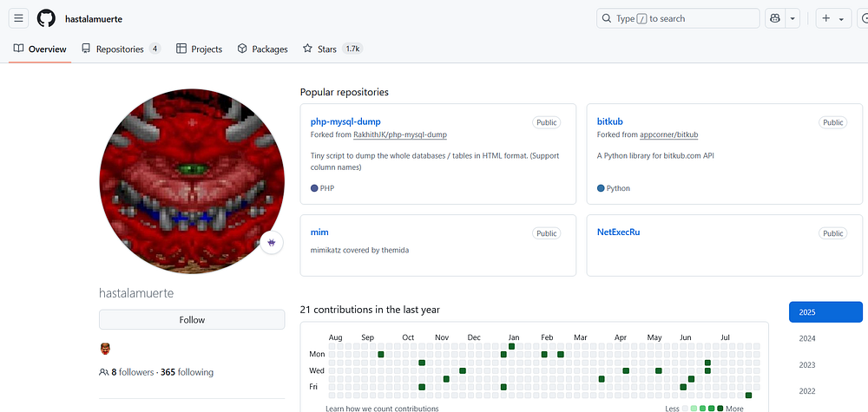Screen dimensions: 868x412
Task: Switch to the Projects tab
Action: point(200,49)
